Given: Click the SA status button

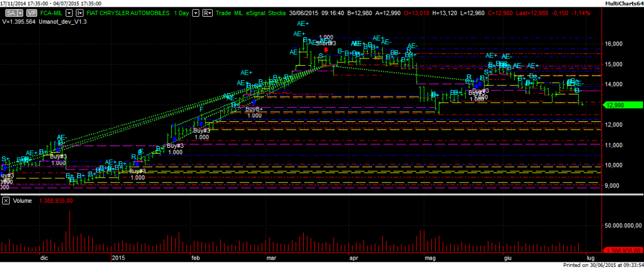Looking at the screenshot, I should pos(10,12).
